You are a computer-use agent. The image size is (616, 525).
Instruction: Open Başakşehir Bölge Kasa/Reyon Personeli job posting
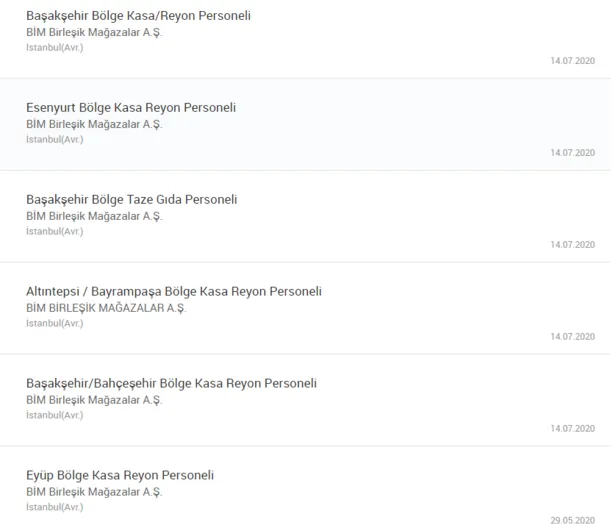[138, 16]
